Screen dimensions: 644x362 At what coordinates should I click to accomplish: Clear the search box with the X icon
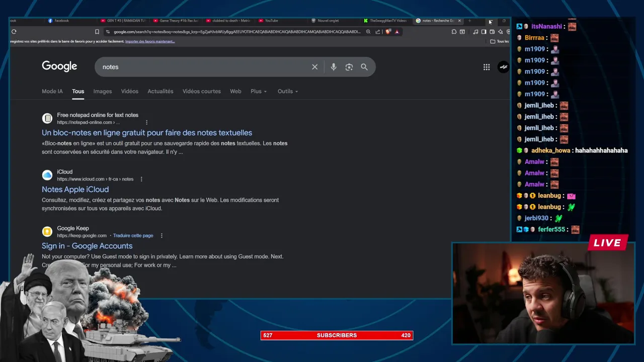point(314,67)
